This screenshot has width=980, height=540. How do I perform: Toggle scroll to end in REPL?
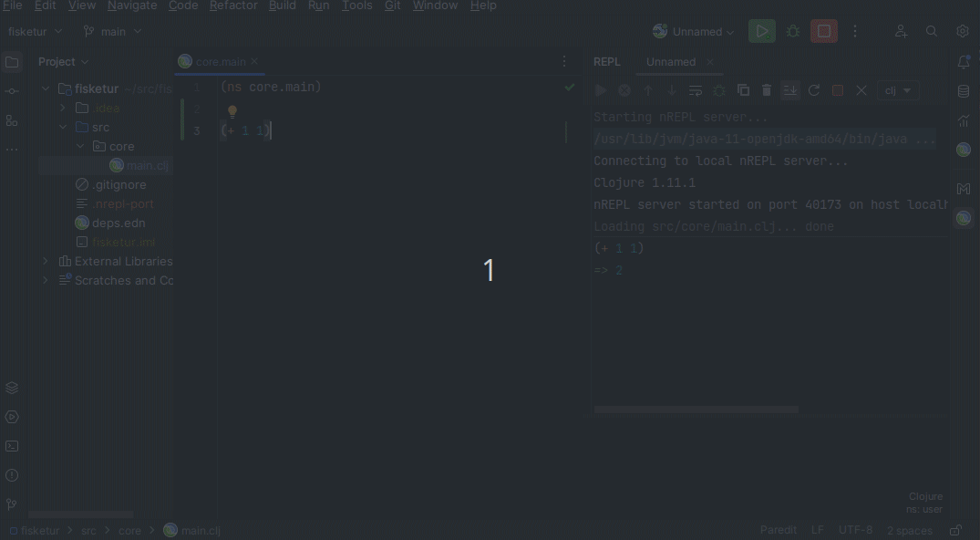coord(790,90)
